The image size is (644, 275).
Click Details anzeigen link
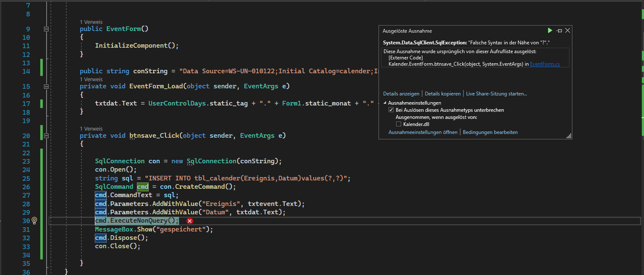[x=401, y=94]
